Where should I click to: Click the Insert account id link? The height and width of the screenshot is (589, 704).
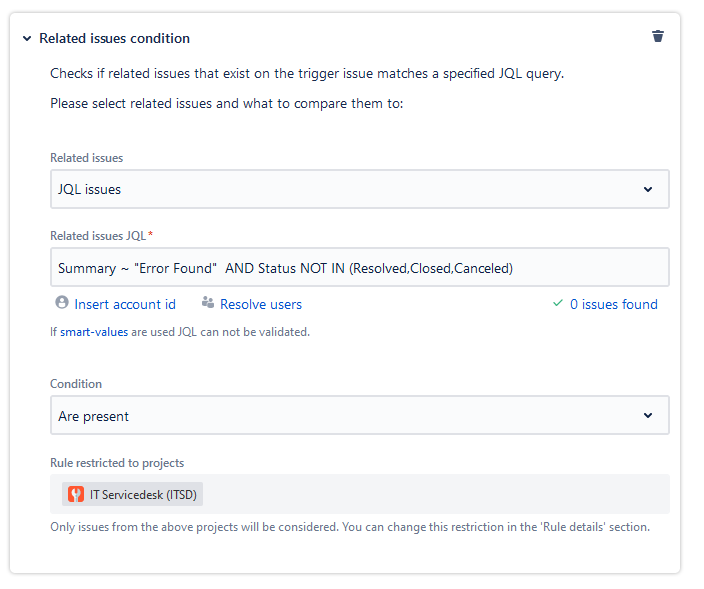pyautogui.click(x=125, y=304)
